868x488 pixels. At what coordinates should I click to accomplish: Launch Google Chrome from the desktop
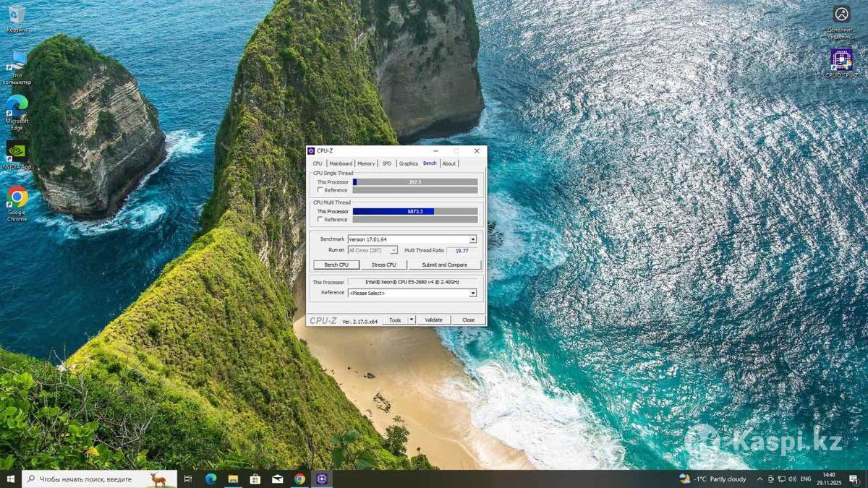coord(17,198)
